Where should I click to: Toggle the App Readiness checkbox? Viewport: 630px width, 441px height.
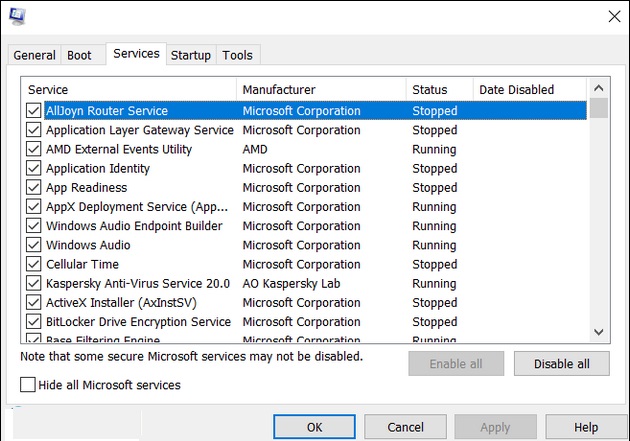(33, 188)
